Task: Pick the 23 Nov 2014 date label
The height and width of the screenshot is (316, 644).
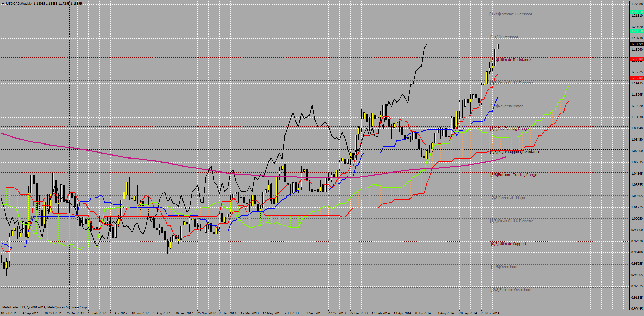Action: [x=490, y=313]
